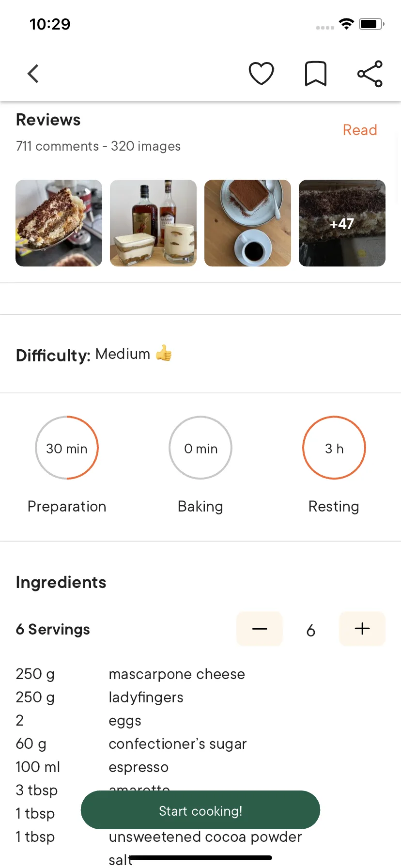Tap the 30 min Preparation circle
Screen dimensions: 401x868
[x=67, y=448]
